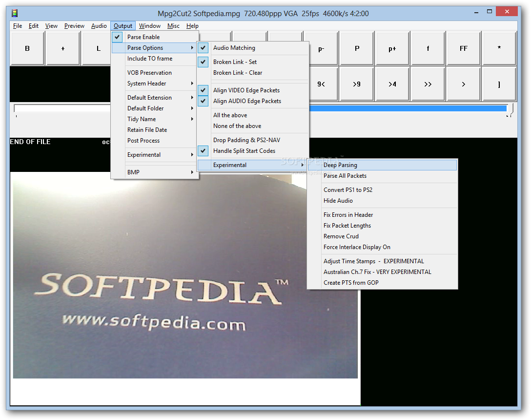Select Include TO frame
Screen dimensions: 531x420
[155, 59]
